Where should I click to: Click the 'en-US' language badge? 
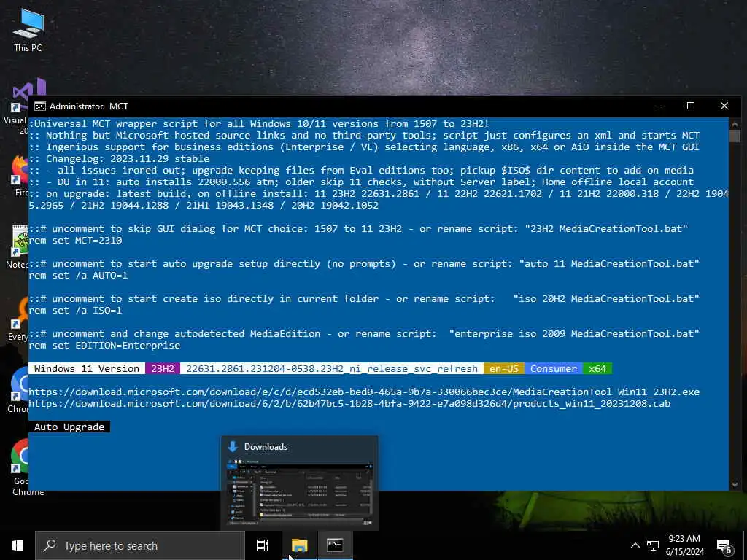[x=503, y=368]
